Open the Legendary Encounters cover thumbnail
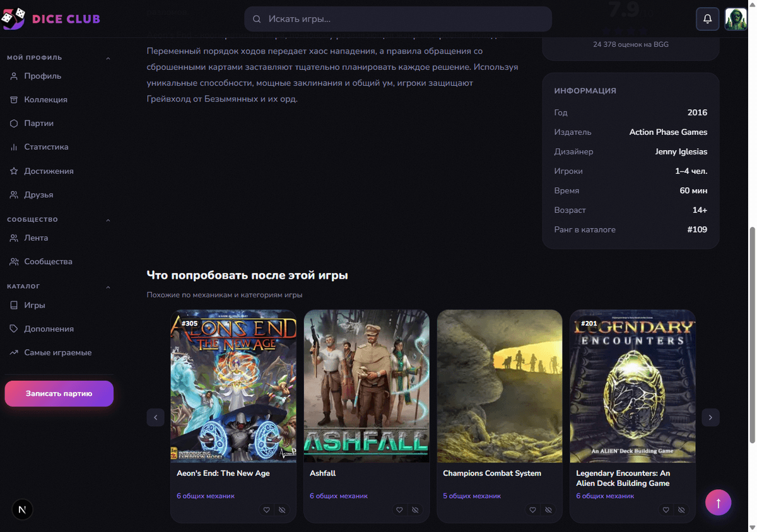This screenshot has height=532, width=757. point(633,386)
